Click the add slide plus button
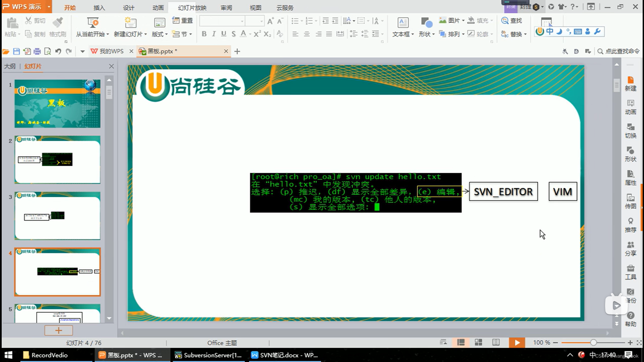The width and height of the screenshot is (644, 362). (58, 330)
